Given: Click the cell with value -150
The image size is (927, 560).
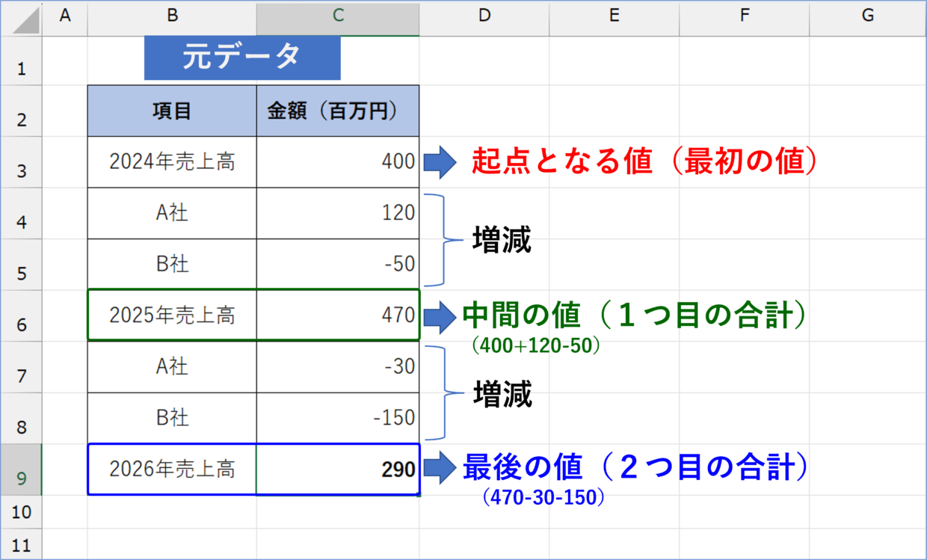Looking at the screenshot, I should click(338, 418).
